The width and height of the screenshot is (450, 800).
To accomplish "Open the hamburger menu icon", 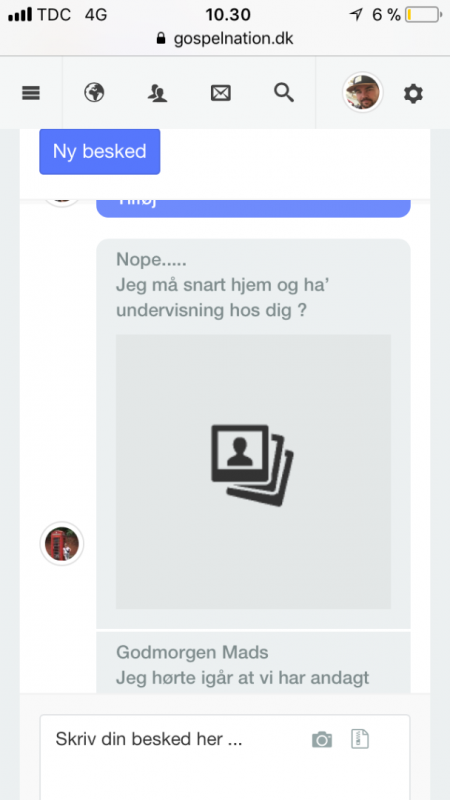I will pyautogui.click(x=31, y=93).
